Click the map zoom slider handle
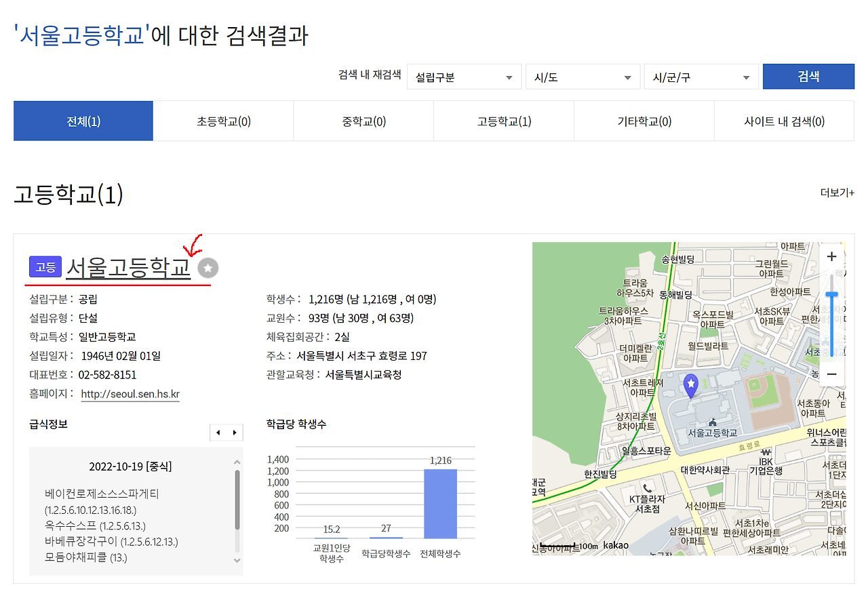868x598 pixels. pos(832,294)
